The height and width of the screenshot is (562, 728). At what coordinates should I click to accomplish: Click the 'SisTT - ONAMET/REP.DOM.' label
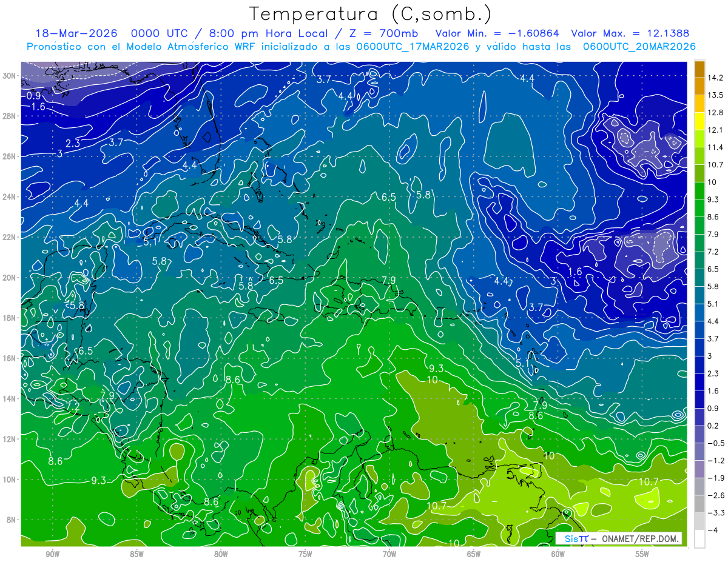click(619, 539)
